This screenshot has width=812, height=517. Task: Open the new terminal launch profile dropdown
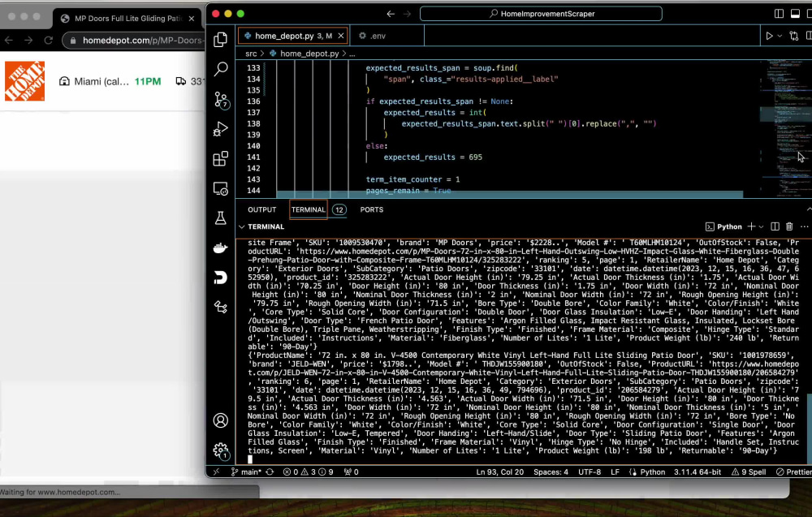click(761, 226)
